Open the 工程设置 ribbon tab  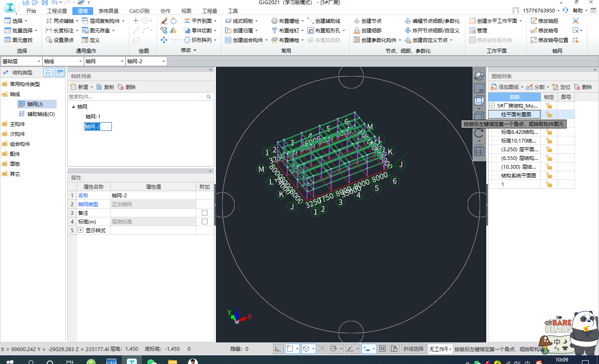(x=57, y=11)
